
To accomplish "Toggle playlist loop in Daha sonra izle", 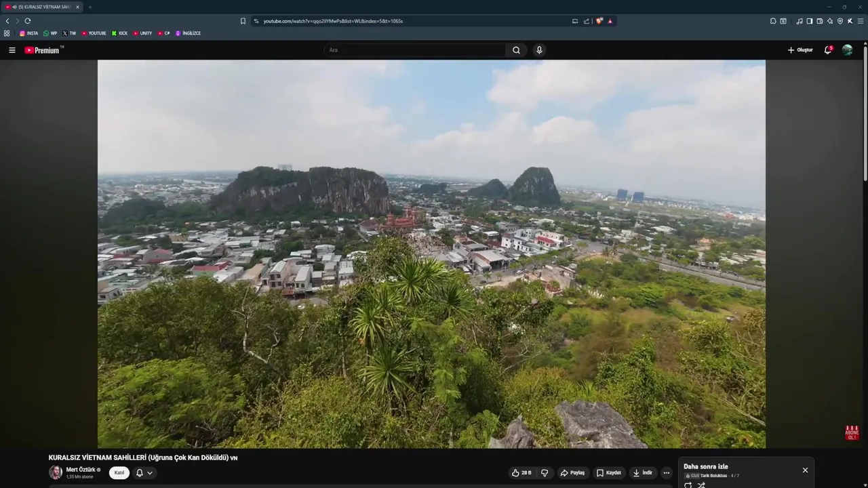I will coord(688,485).
